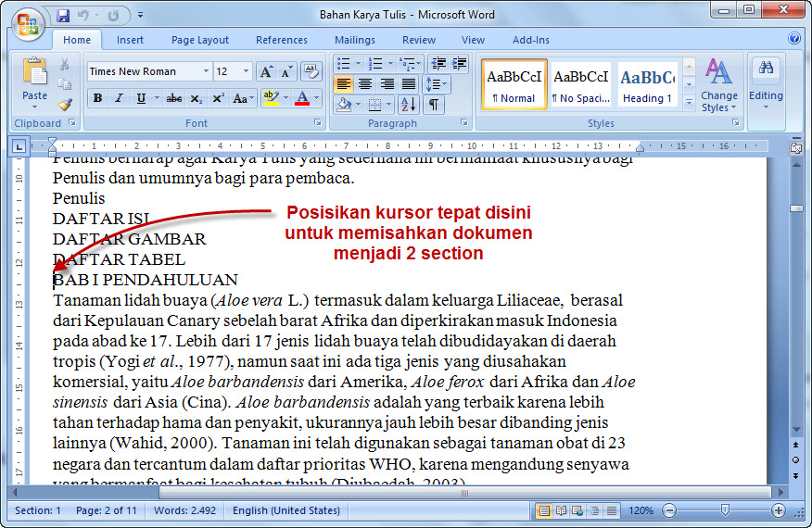Viewport: 812px width, 528px height.
Task: Expand Numbering list options arrow
Action: click(x=390, y=64)
